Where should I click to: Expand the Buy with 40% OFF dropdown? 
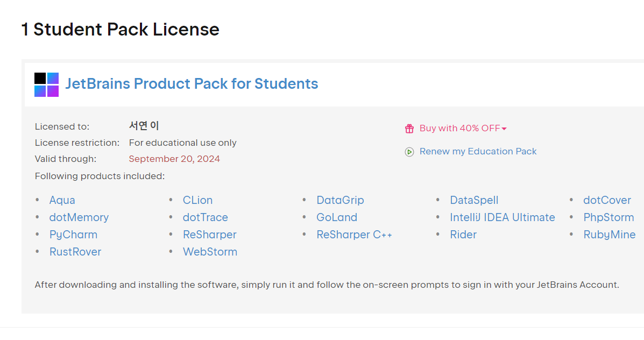(x=504, y=129)
